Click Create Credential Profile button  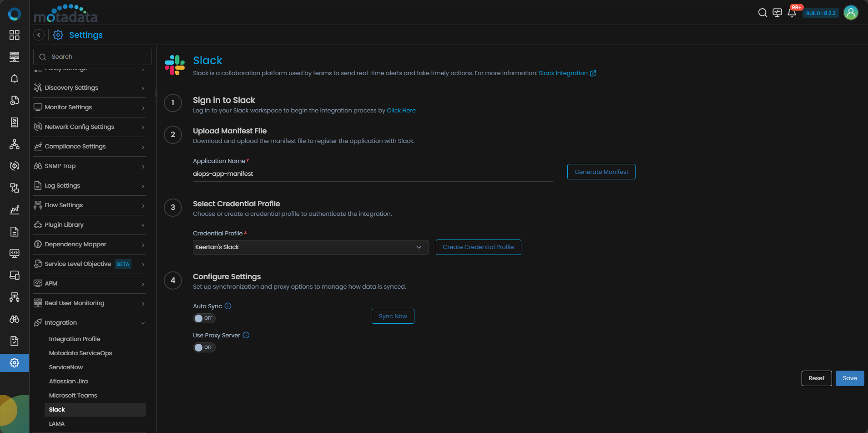pyautogui.click(x=479, y=247)
